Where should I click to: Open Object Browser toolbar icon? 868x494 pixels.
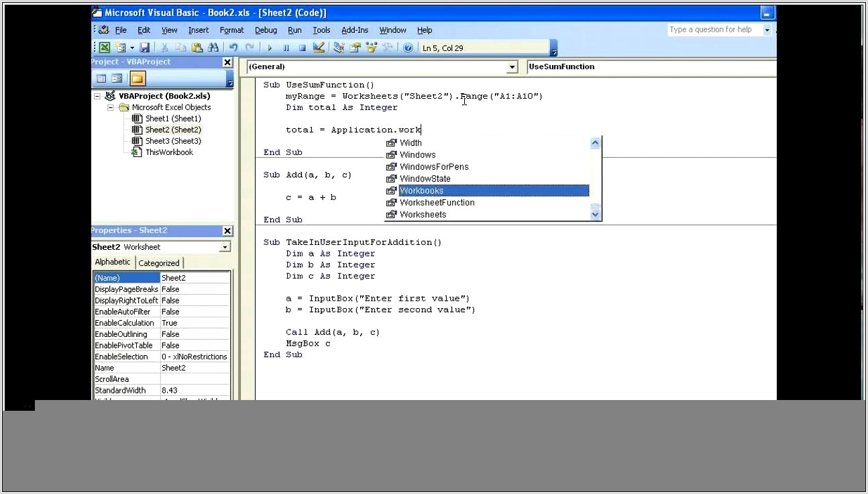pyautogui.click(x=371, y=48)
